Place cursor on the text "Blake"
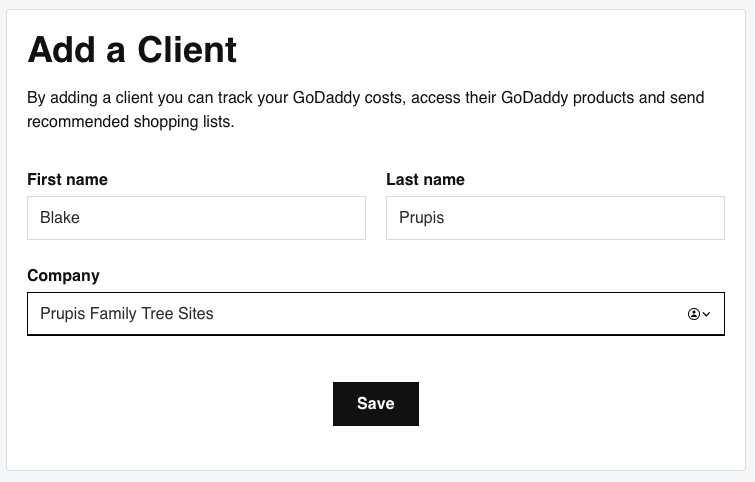 [x=60, y=218]
